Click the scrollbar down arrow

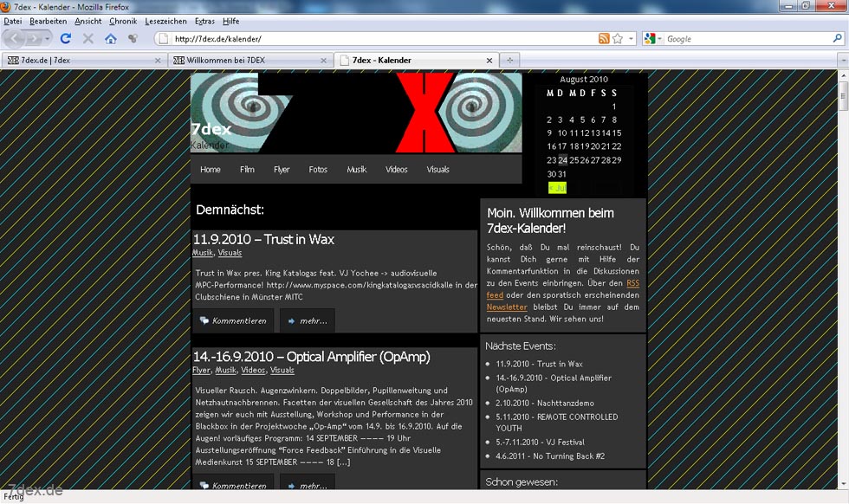pyautogui.click(x=843, y=484)
